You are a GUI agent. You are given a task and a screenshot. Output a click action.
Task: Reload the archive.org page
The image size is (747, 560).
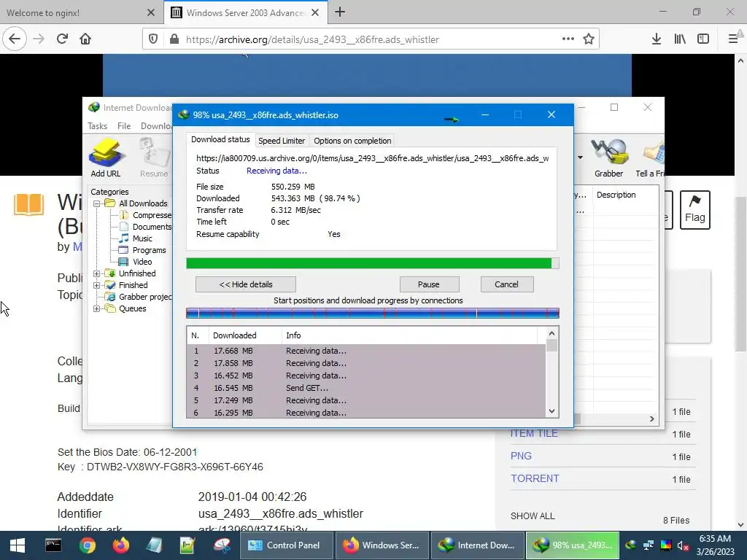(x=63, y=39)
